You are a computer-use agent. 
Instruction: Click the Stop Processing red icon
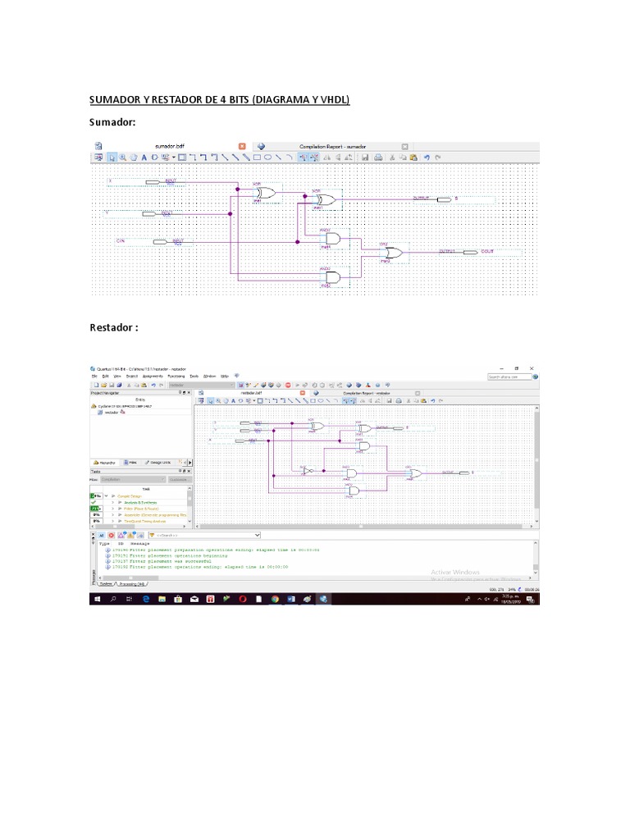pyautogui.click(x=286, y=385)
